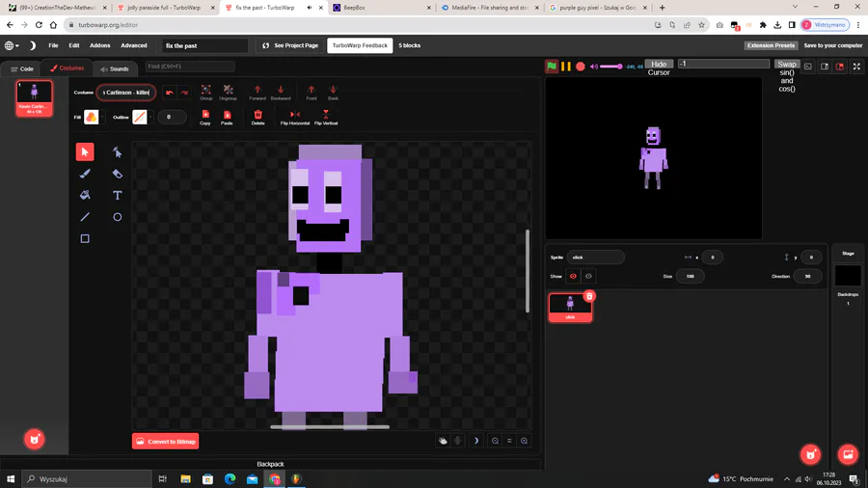Click See Project Page button
The height and width of the screenshot is (488, 868).
[290, 45]
